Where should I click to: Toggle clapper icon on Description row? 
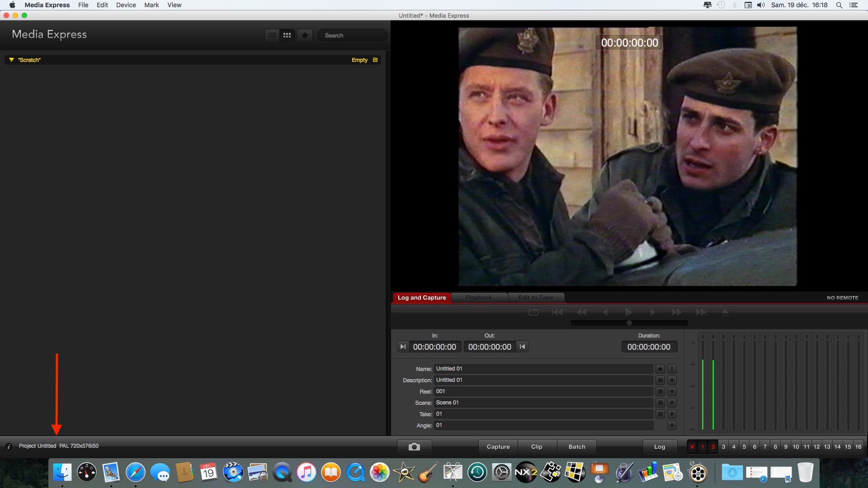pyautogui.click(x=660, y=380)
